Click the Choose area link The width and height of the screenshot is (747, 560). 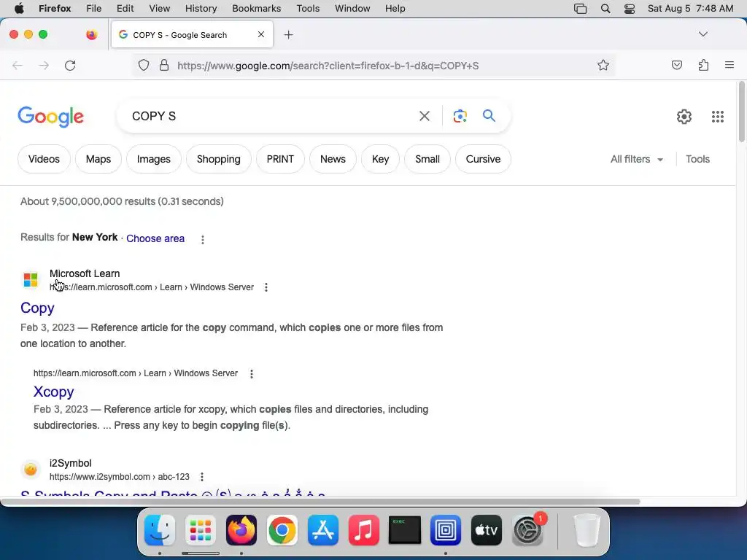click(155, 238)
